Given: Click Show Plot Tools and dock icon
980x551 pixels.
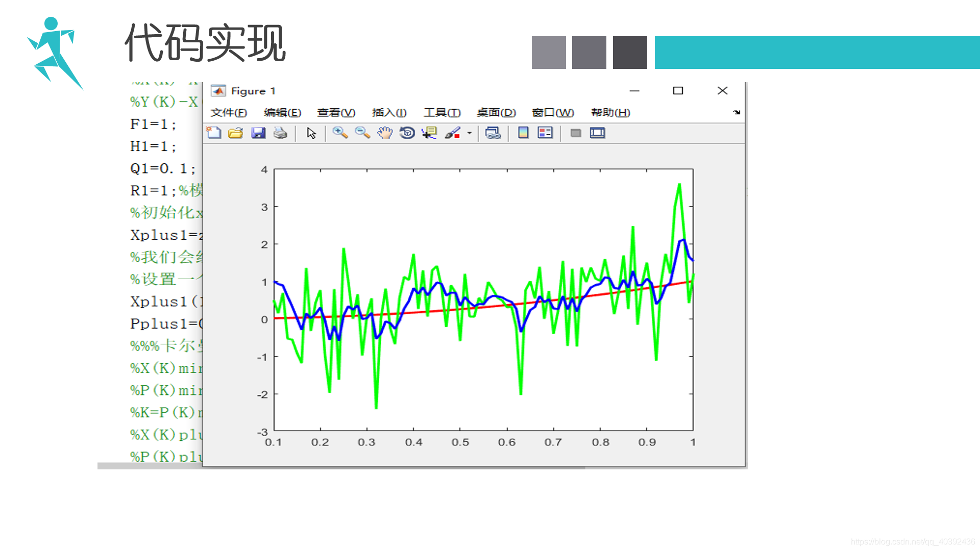Looking at the screenshot, I should (x=597, y=133).
